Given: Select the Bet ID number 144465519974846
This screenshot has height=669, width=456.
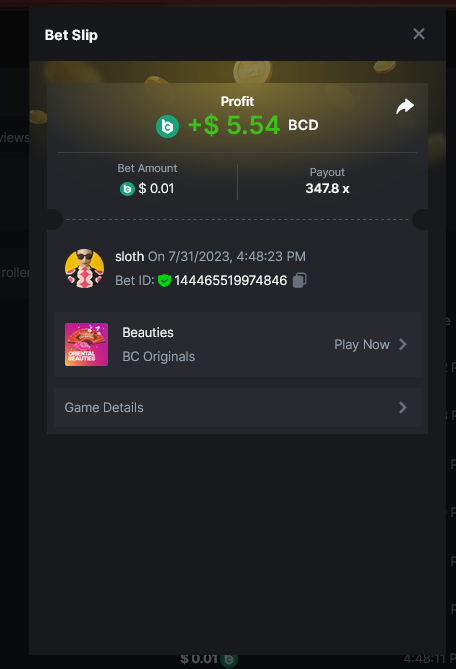Looking at the screenshot, I should pyautogui.click(x=230, y=280).
